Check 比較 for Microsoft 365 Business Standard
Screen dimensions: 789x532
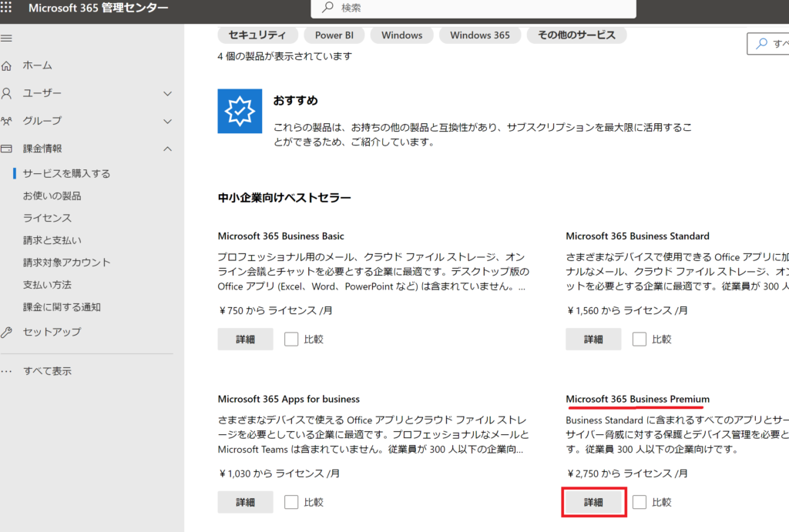click(x=640, y=339)
